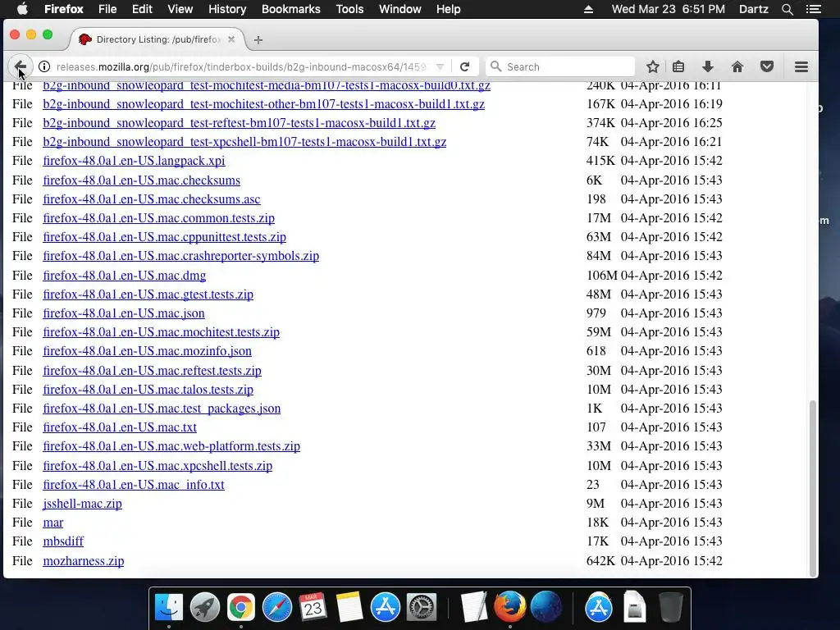Open the Trash in the Dock
Viewport: 840px width, 630px height.
pyautogui.click(x=670, y=608)
